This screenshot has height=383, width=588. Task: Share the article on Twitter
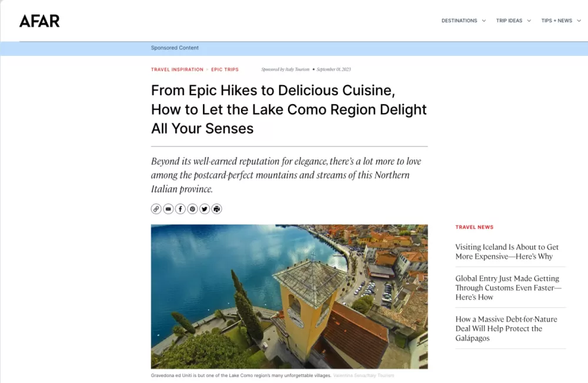tap(205, 209)
